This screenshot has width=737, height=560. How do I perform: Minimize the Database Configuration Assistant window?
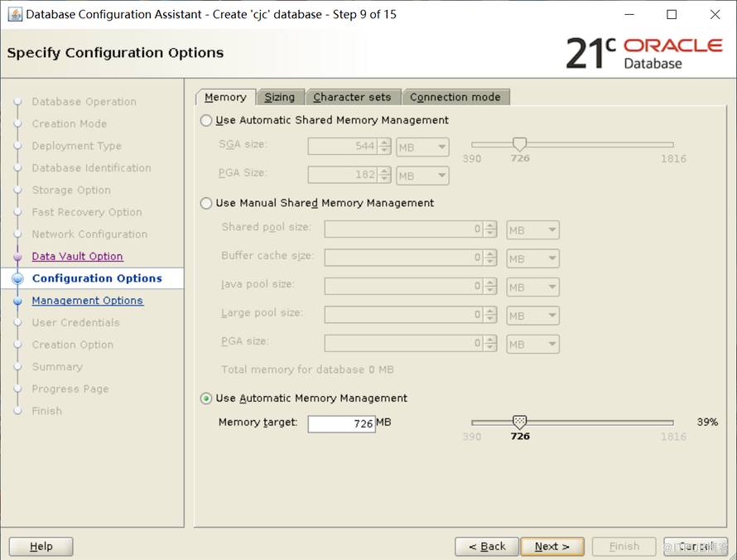[x=628, y=14]
